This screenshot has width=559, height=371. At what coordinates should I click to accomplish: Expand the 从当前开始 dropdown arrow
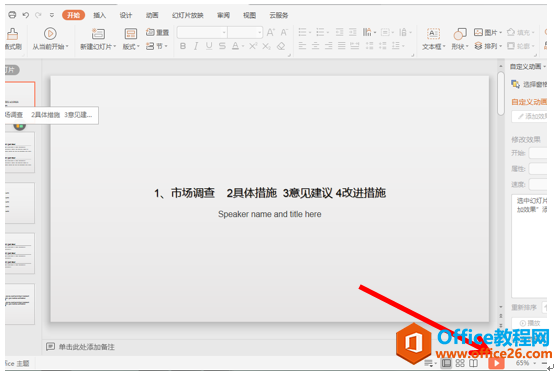[x=67, y=46]
